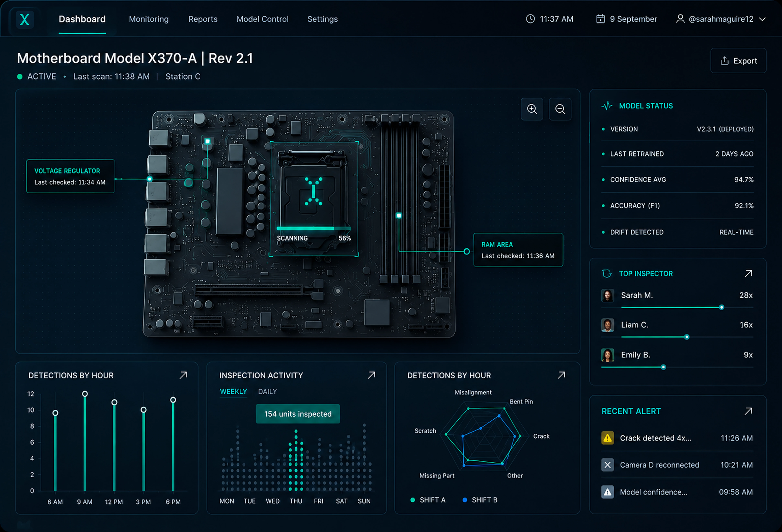Viewport: 782px width, 532px height.
Task: Click the Export button
Action: [x=738, y=61]
